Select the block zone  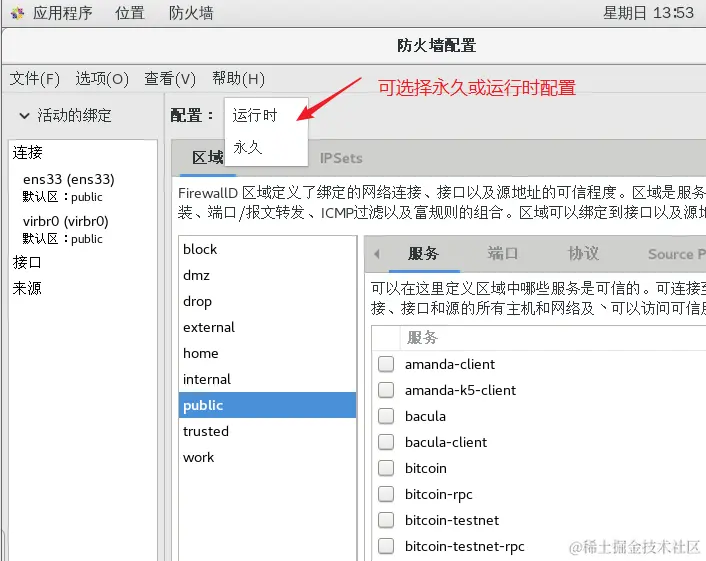[x=267, y=249]
